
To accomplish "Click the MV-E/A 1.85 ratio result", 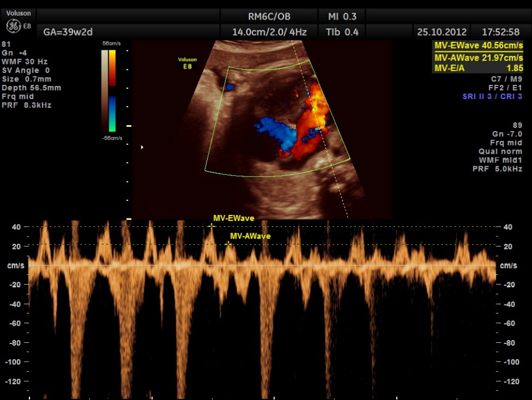I will click(478, 68).
